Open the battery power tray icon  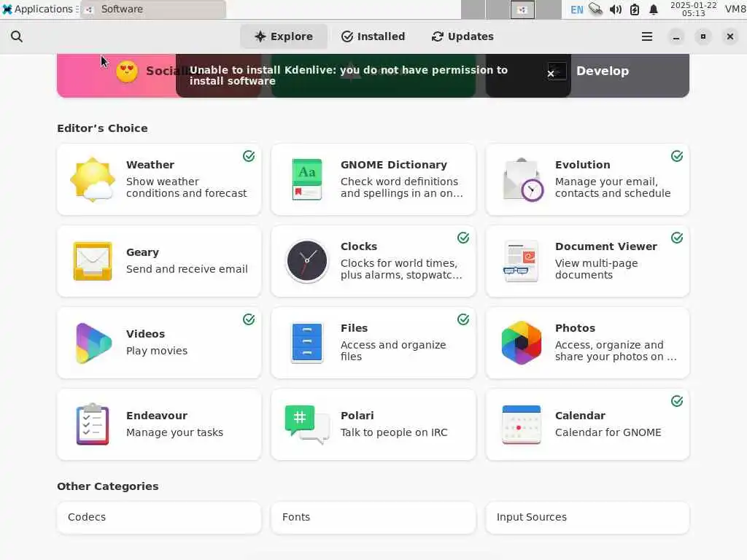tap(635, 9)
